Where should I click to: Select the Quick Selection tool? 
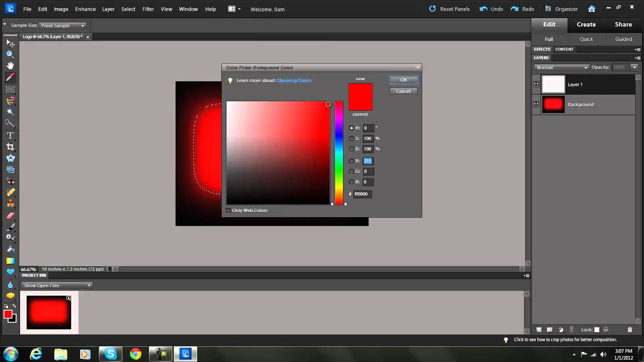point(10,123)
